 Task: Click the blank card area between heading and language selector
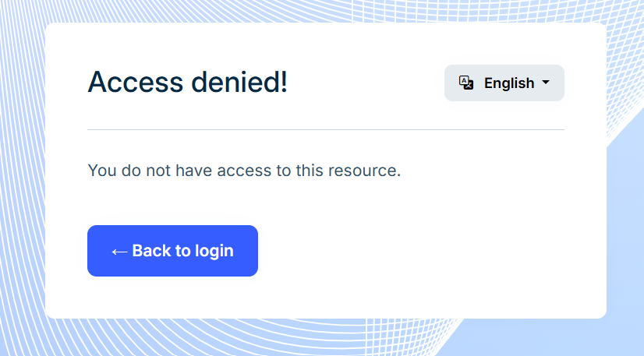click(x=366, y=82)
